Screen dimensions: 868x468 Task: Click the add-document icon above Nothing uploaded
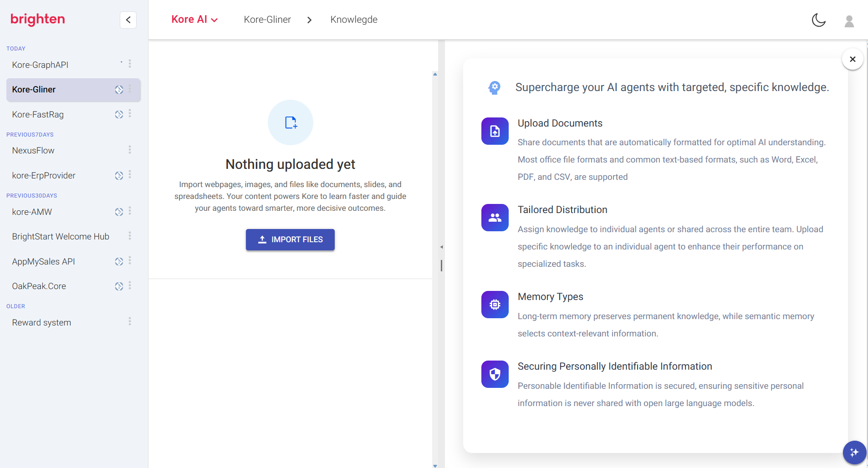pyautogui.click(x=291, y=122)
